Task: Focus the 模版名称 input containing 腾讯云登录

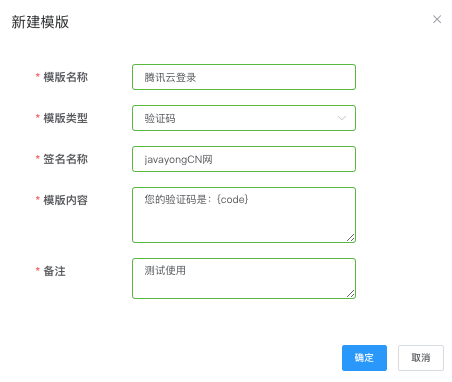Action: 244,77
